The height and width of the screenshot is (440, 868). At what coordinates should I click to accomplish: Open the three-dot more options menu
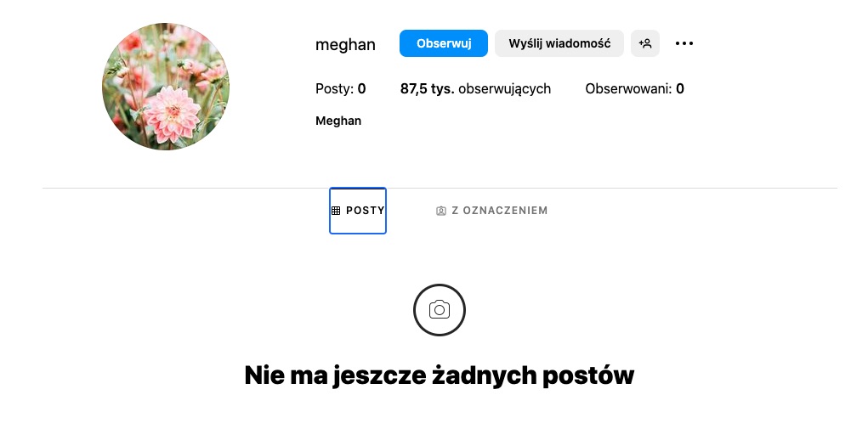684,43
